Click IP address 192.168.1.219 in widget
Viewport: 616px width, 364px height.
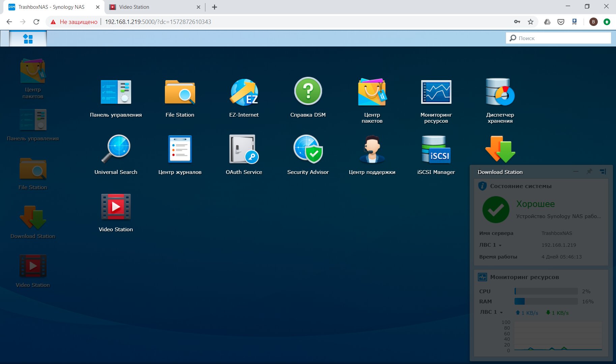tap(559, 245)
